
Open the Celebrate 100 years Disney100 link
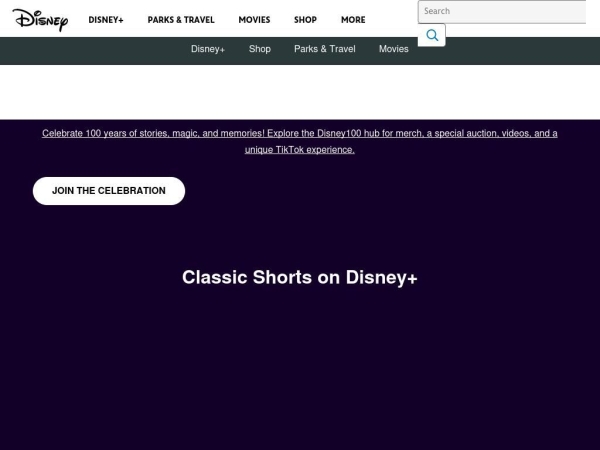tap(300, 141)
